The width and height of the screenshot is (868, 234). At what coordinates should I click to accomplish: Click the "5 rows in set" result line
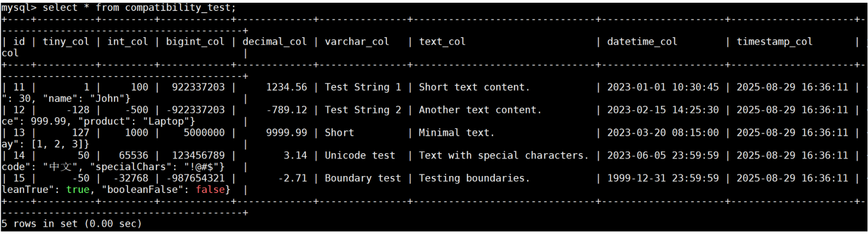pos(71,224)
